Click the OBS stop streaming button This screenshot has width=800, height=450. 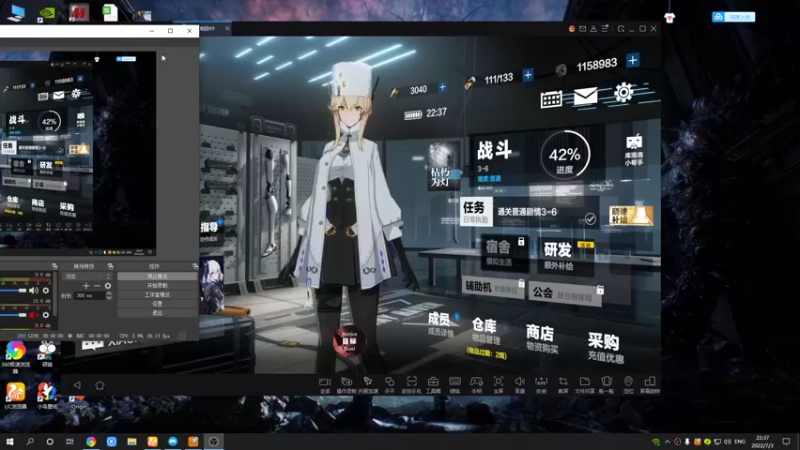(157, 276)
